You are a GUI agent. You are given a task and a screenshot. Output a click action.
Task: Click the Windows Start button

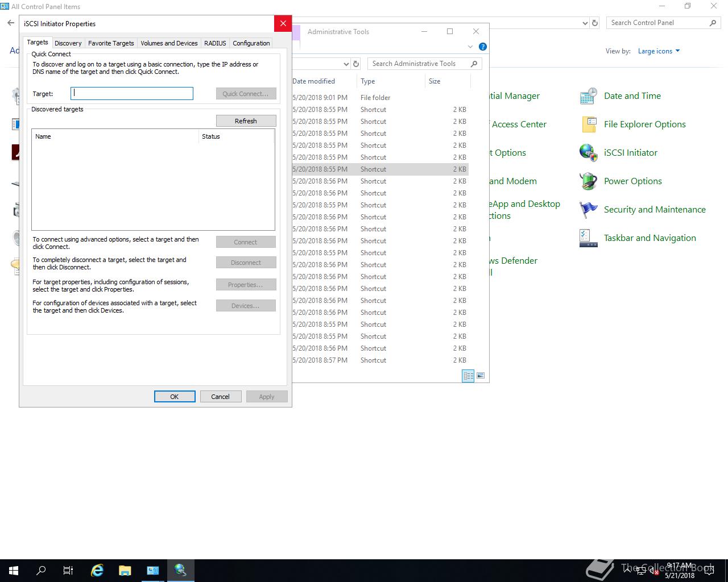[x=14, y=571]
